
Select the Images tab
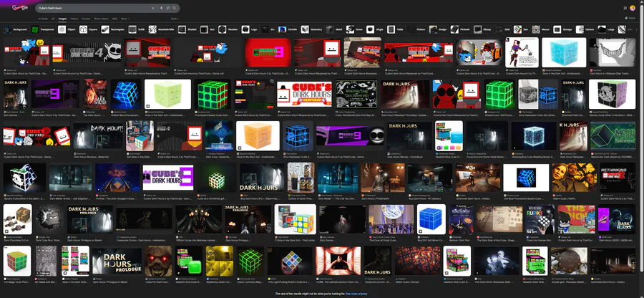(x=62, y=19)
